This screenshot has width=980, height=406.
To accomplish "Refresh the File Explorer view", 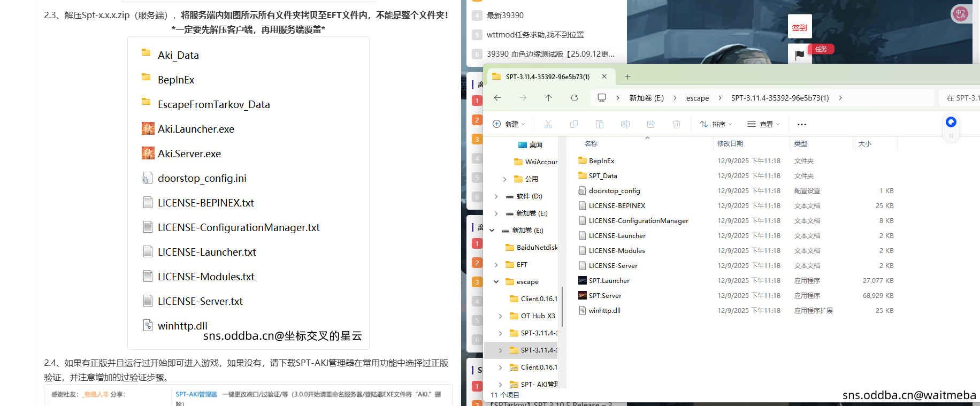I will (575, 98).
